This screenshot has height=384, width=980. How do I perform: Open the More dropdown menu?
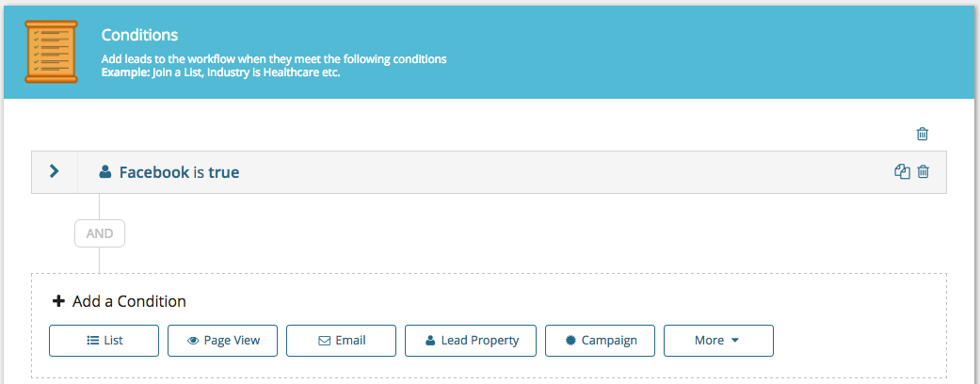point(718,341)
